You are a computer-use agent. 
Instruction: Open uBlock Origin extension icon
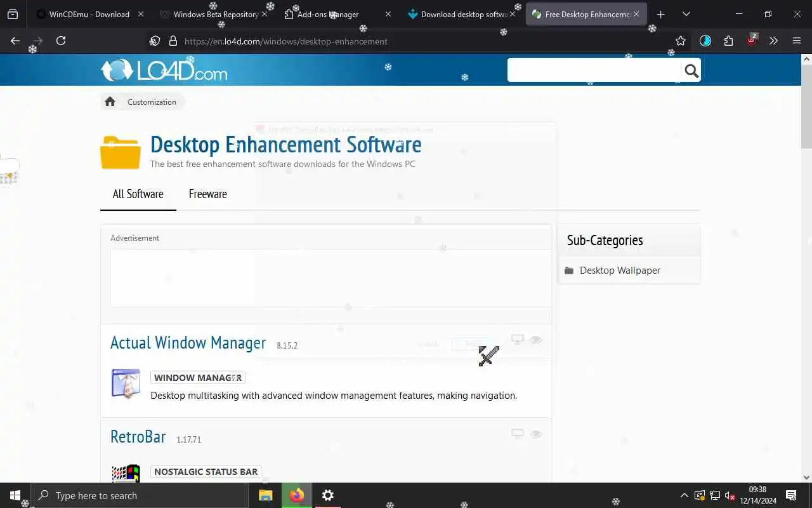click(x=752, y=39)
